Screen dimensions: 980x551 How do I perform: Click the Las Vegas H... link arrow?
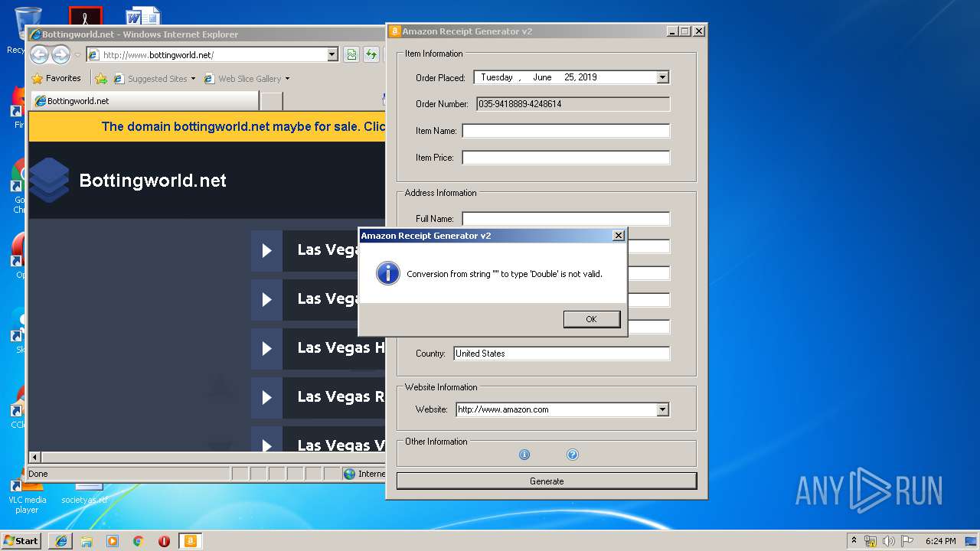[x=266, y=348]
